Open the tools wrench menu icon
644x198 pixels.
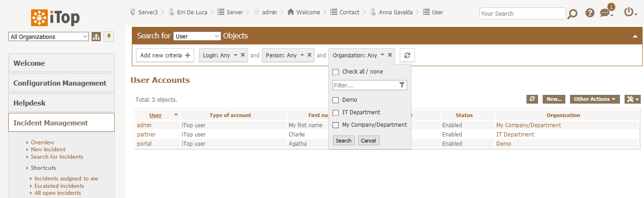(632, 99)
